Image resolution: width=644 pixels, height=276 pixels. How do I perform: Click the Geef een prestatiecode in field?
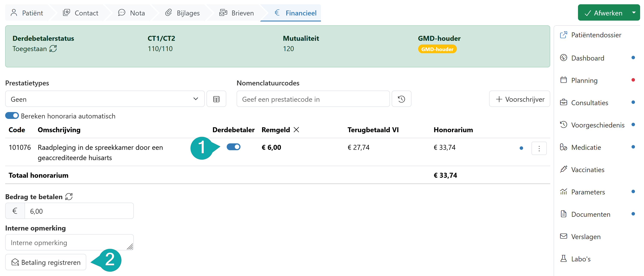pos(313,99)
